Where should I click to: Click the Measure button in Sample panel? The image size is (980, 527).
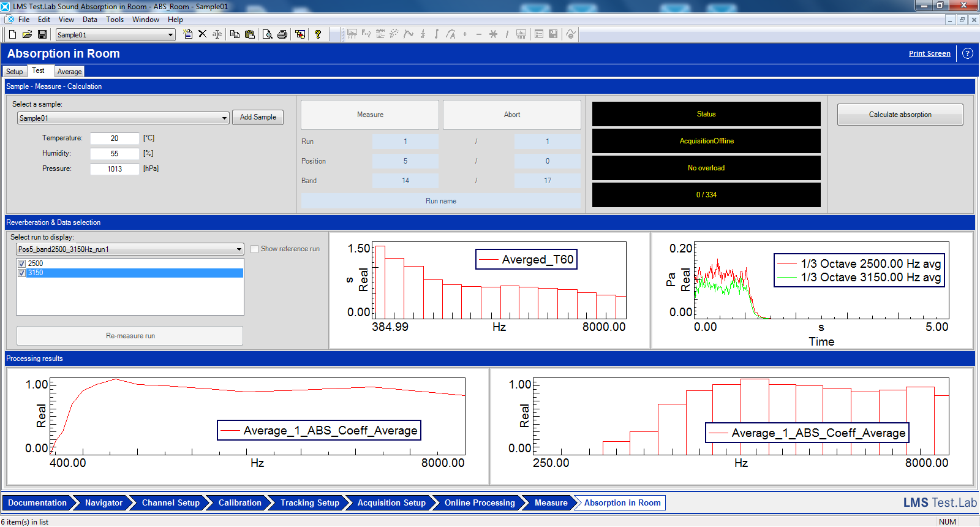(370, 115)
